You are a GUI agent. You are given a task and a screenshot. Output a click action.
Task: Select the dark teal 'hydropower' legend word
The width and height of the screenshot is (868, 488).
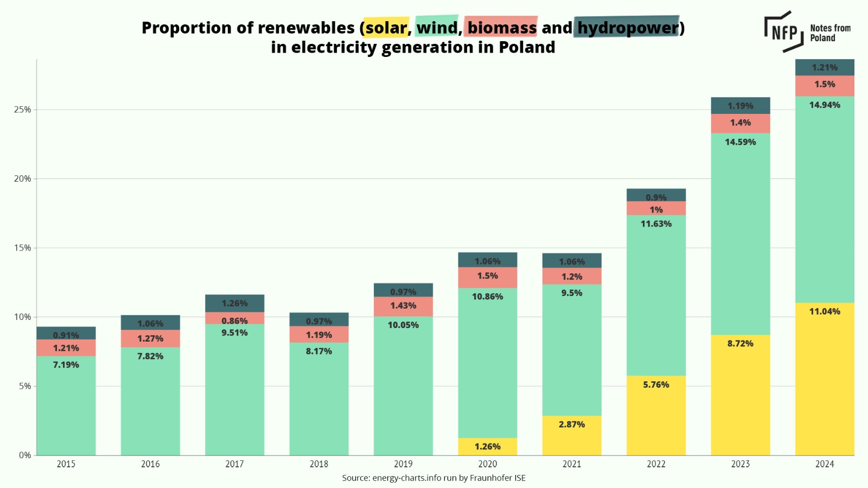pos(627,27)
